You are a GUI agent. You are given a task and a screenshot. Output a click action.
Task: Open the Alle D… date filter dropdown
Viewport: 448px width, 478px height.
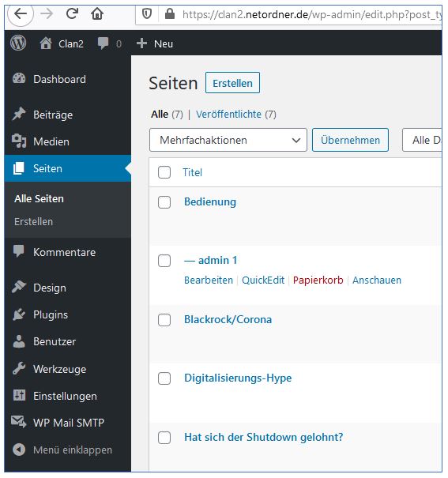422,140
